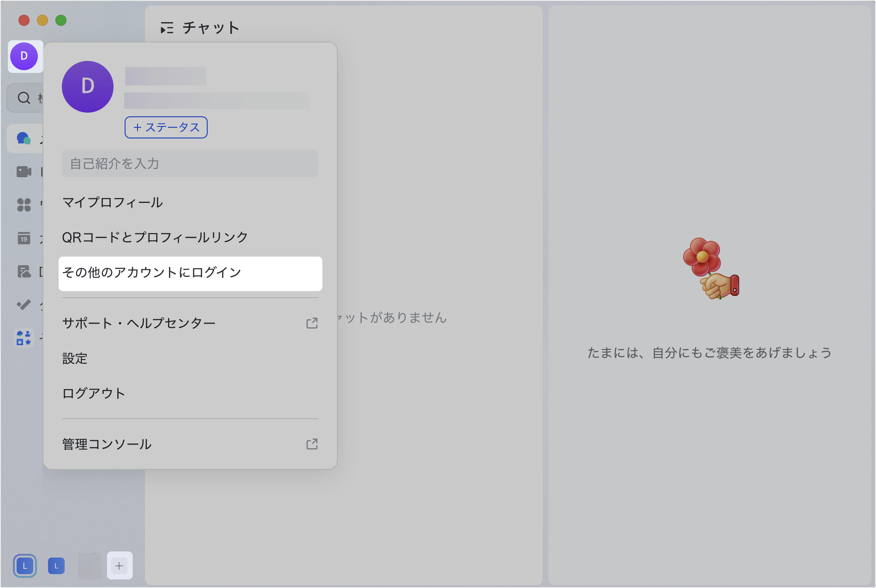
Task: Click ログアウト in the profile menu
Action: 94,393
